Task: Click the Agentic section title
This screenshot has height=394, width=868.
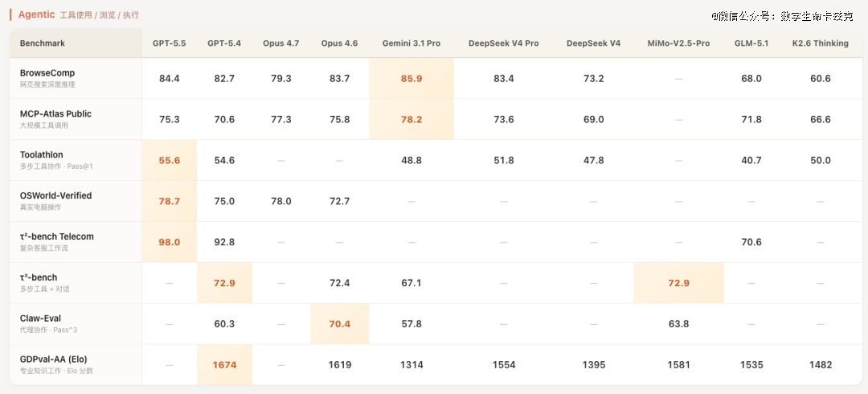Action: pyautogui.click(x=36, y=14)
